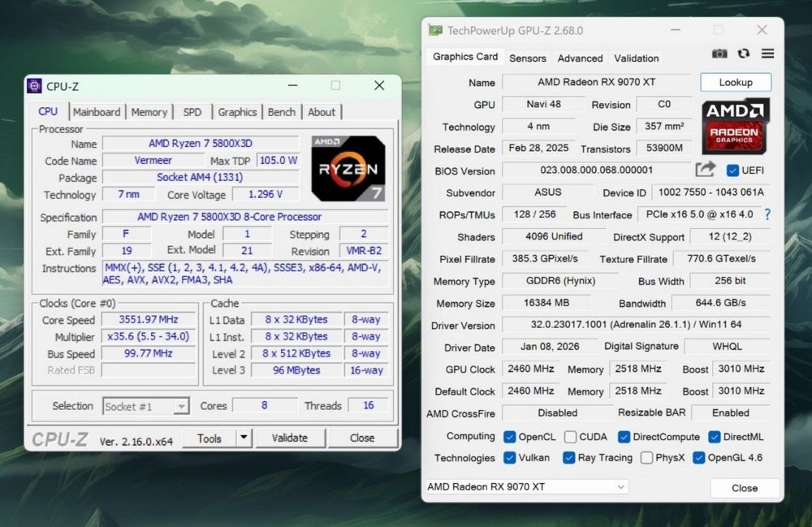Viewport: 812px width, 527px height.
Task: Click the Bandwidth value 644.6 GB/s
Action: (721, 303)
